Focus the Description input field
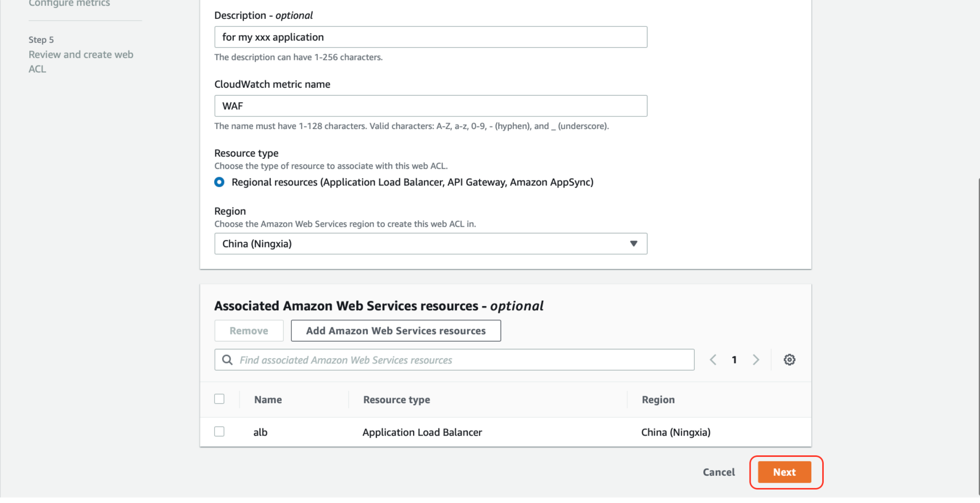Screen dimensions: 980x503 [430, 37]
